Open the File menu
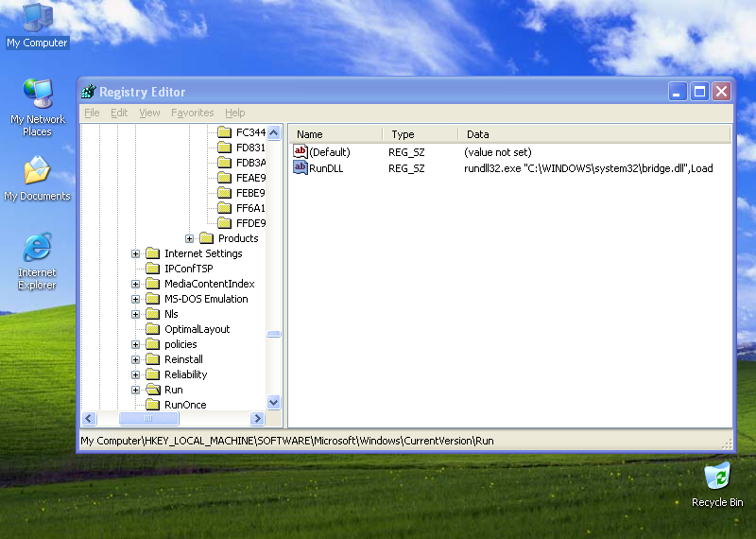756x539 pixels. [x=92, y=113]
